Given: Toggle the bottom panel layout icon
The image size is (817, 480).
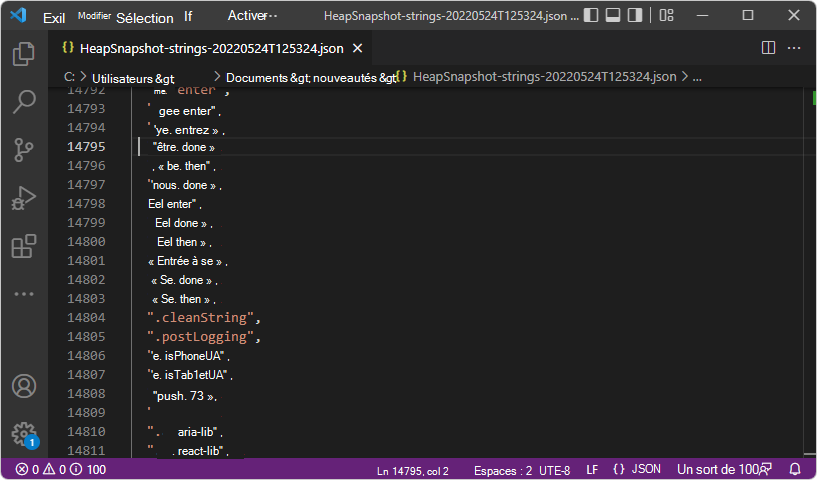Looking at the screenshot, I should tap(613, 16).
